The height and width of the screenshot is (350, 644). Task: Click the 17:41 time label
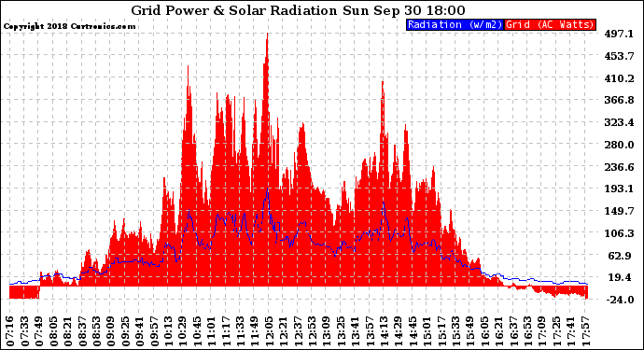click(x=570, y=331)
